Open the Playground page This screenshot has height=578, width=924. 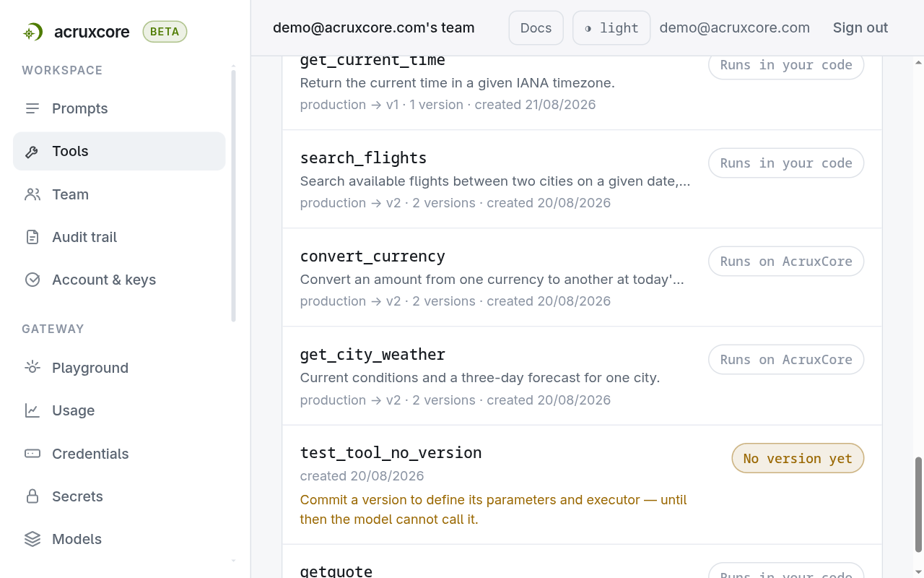(x=119, y=368)
